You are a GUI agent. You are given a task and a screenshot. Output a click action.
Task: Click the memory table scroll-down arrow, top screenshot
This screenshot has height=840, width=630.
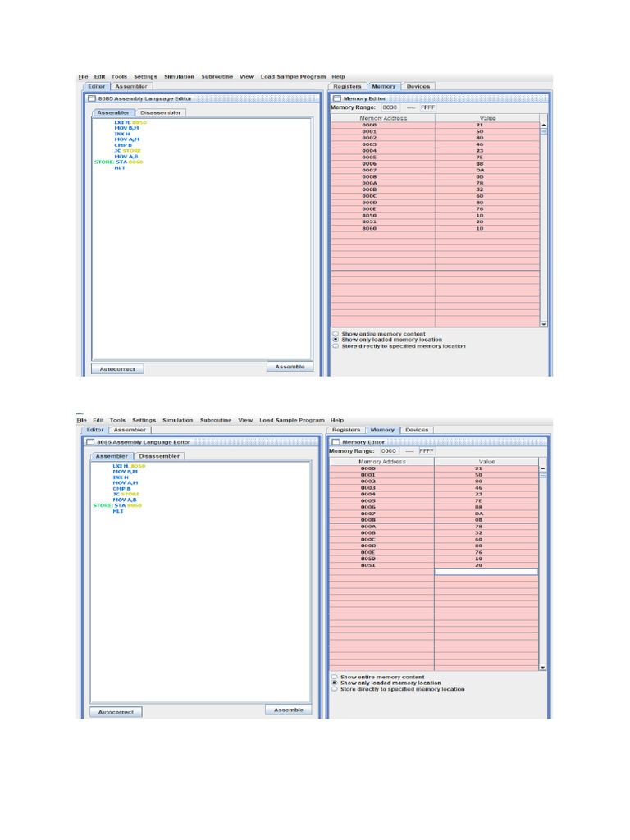point(544,324)
